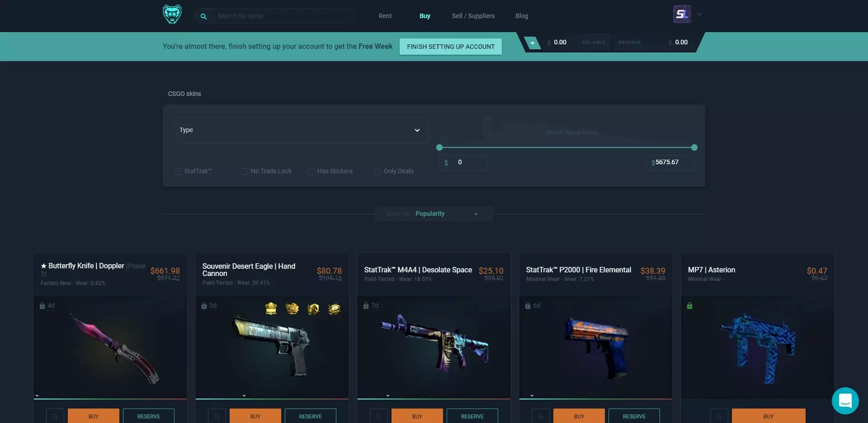Click first gold sticker on Desert Eagle
Viewport: 868px width, 423px height.
271,309
